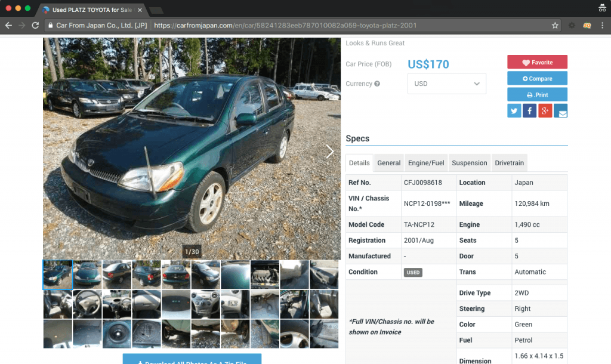The image size is (611, 364).
Task: Click the Full VIN/Chassis invoice note
Action: click(391, 326)
